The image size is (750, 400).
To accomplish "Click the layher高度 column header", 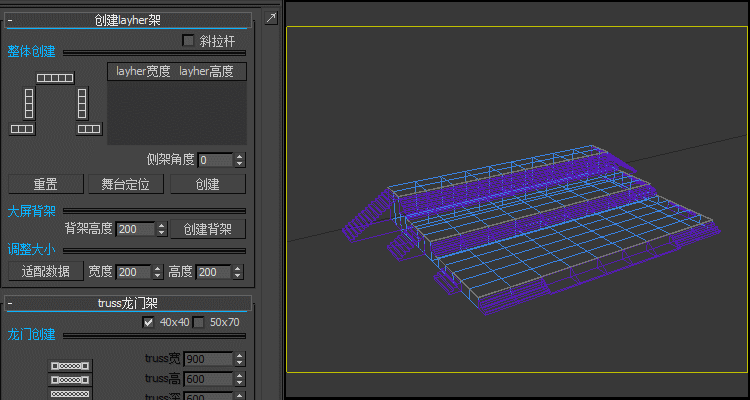I will 207,72.
